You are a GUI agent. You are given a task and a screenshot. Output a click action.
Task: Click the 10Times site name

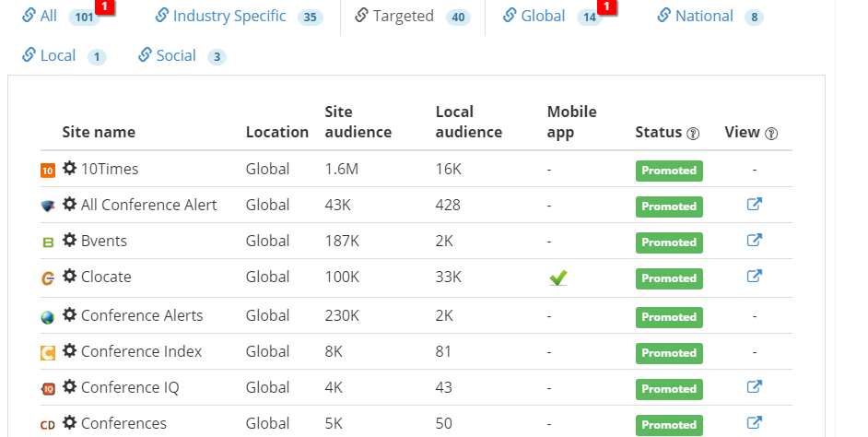click(110, 169)
